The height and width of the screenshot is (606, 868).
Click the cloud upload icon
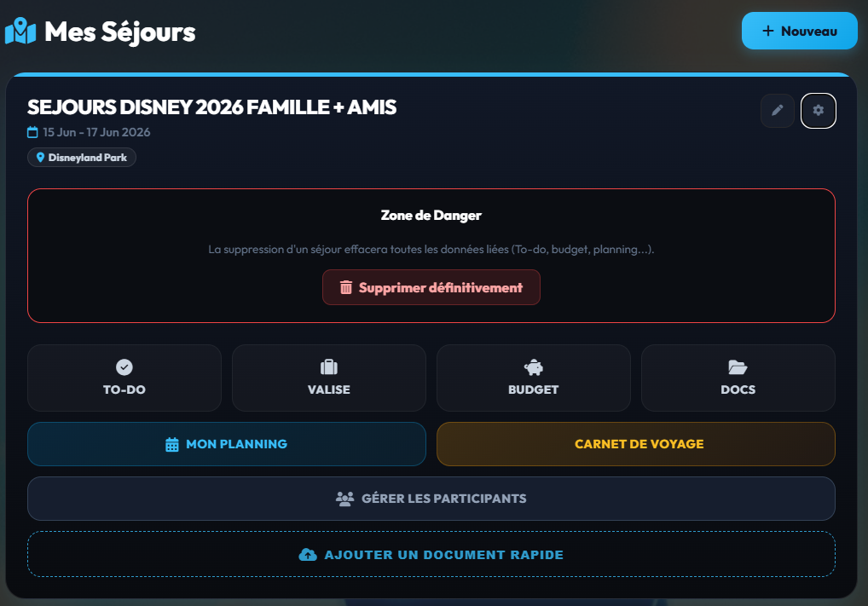308,555
